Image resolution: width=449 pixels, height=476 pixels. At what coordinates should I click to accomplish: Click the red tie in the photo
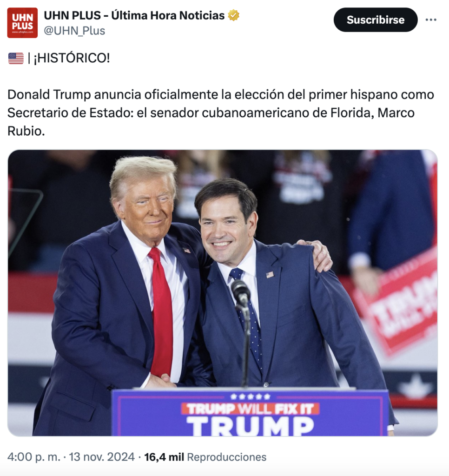pos(161,313)
